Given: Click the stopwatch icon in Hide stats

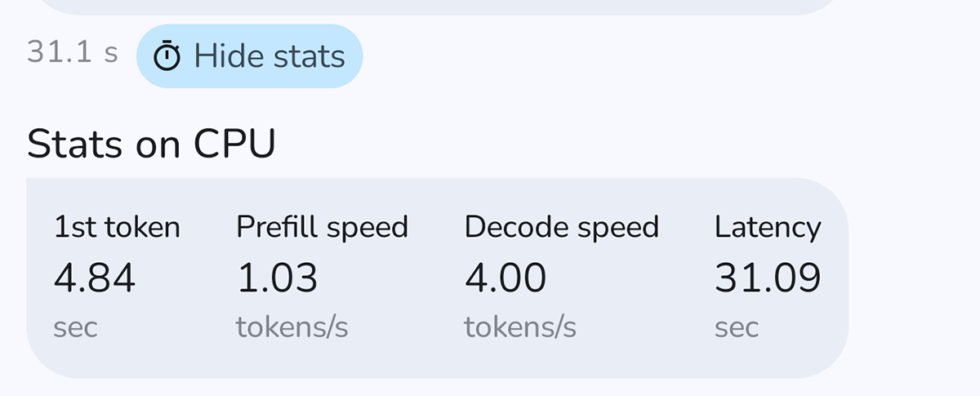Looking at the screenshot, I should [x=167, y=56].
